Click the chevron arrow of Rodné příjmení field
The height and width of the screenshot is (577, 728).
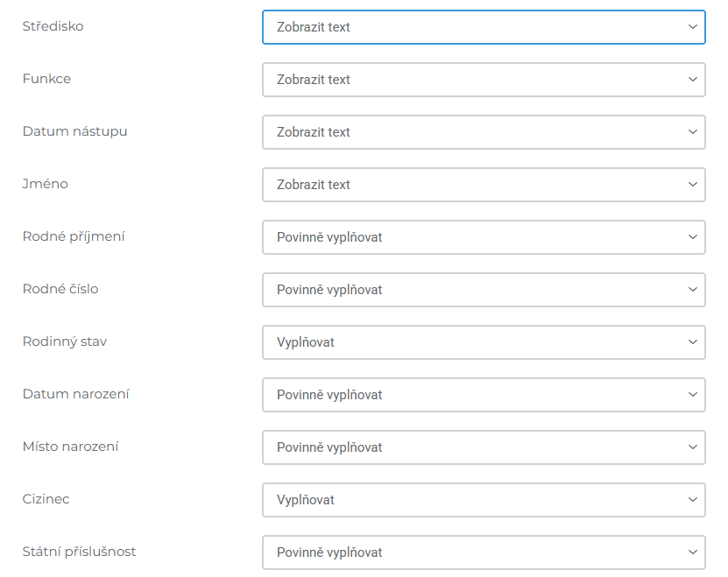click(692, 237)
